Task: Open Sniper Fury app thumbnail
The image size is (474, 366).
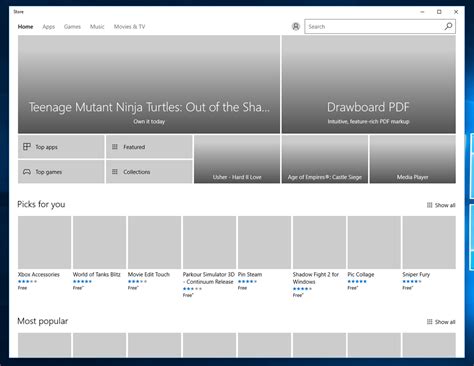Action: click(x=429, y=242)
